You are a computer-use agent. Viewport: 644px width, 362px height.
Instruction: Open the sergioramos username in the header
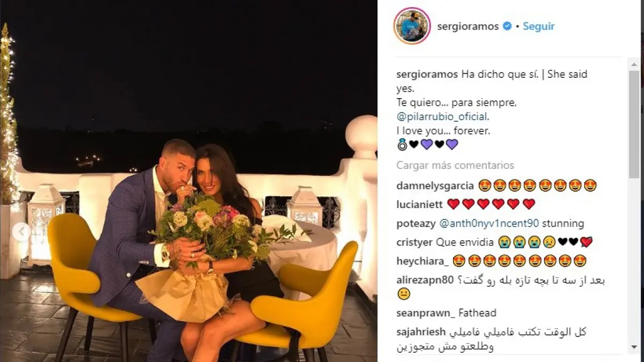point(468,26)
